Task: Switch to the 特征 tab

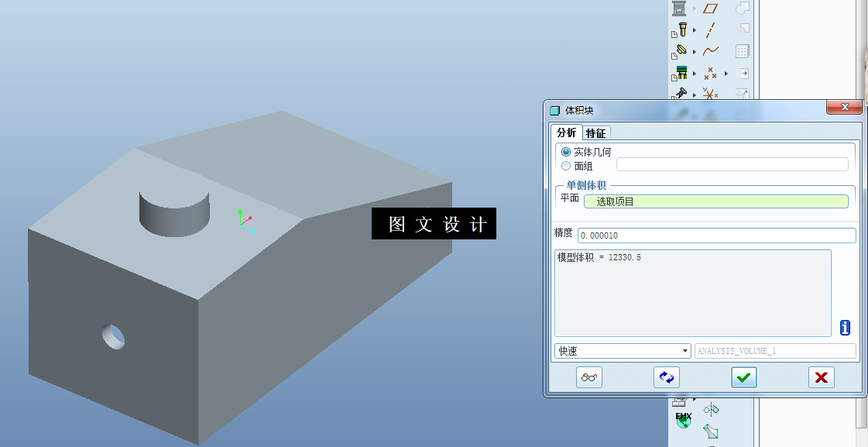Action: 595,132
